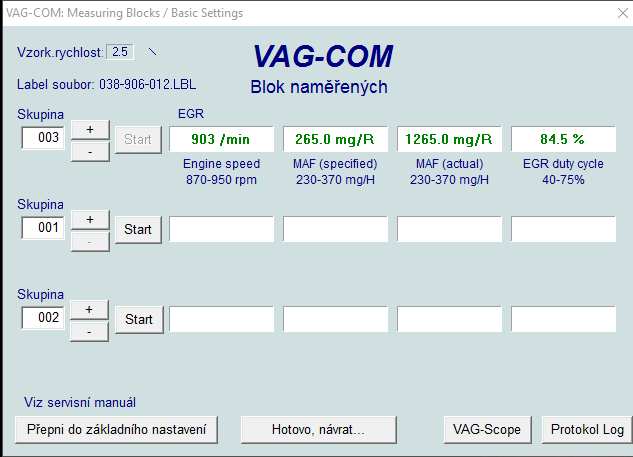Click the 40-75% range text
Screen dimensions: 633x457
563,180
